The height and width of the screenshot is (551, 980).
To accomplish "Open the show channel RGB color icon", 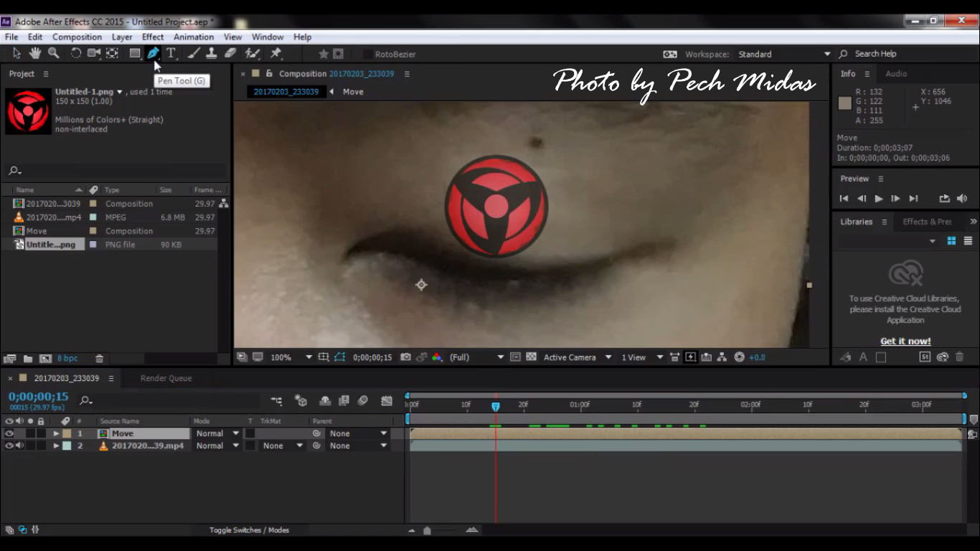I will [x=437, y=357].
